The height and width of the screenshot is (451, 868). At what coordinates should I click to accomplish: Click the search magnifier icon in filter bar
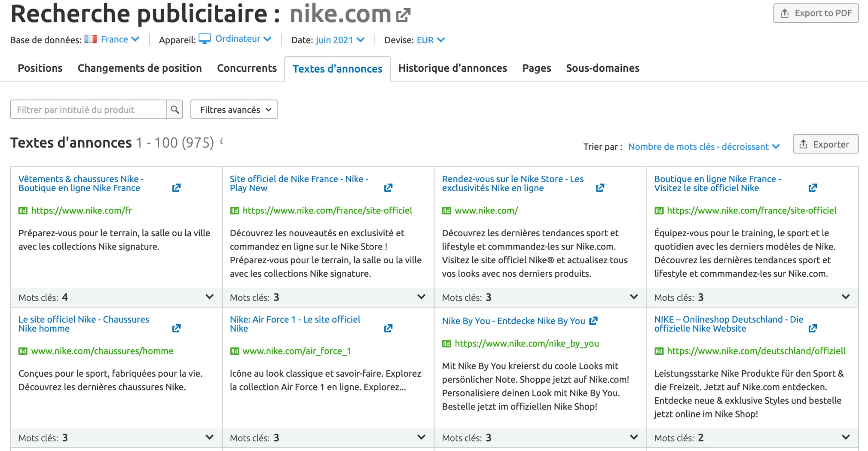[174, 110]
